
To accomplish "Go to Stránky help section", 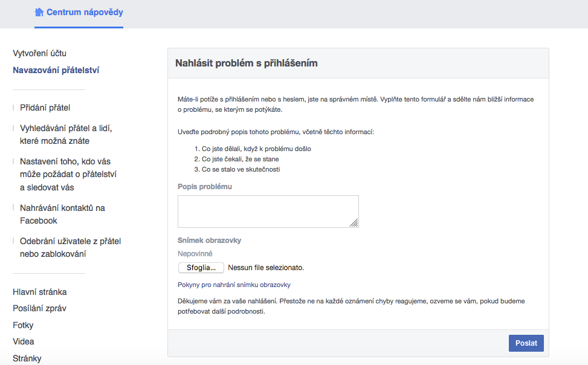I will pyautogui.click(x=27, y=358).
